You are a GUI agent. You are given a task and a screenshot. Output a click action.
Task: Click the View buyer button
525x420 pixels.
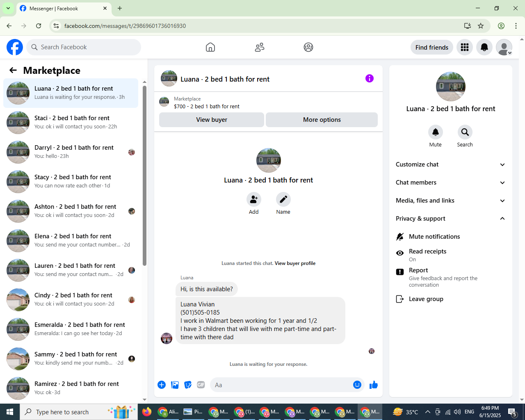tap(212, 120)
